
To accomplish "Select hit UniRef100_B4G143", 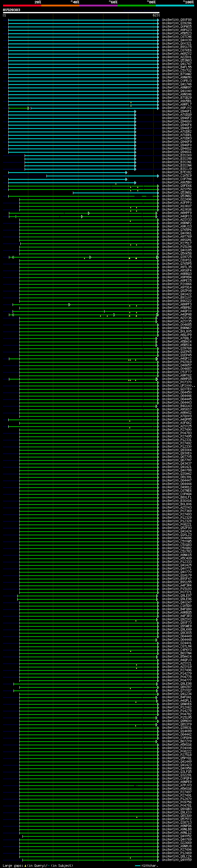I will coord(177,406).
